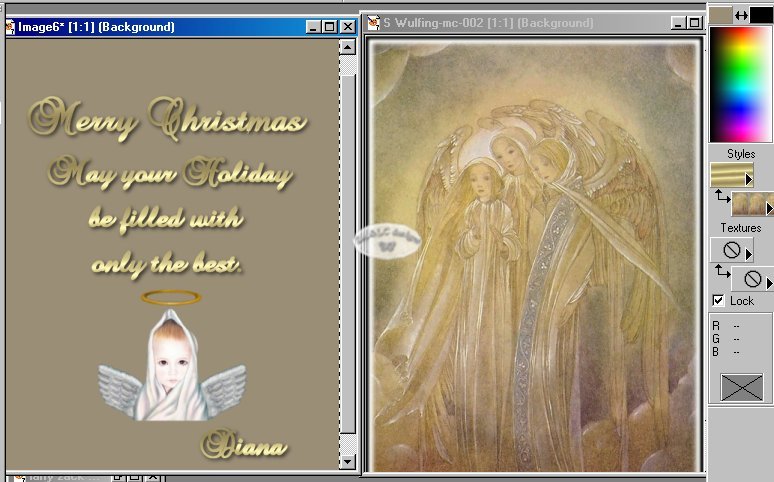Click the crossed-out current color box
The image size is (774, 482).
pyautogui.click(x=741, y=387)
